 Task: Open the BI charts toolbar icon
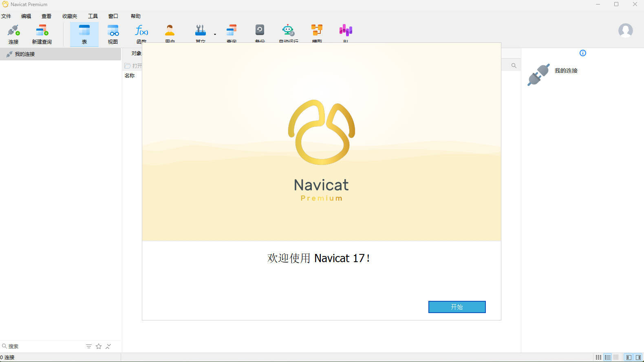tap(346, 31)
